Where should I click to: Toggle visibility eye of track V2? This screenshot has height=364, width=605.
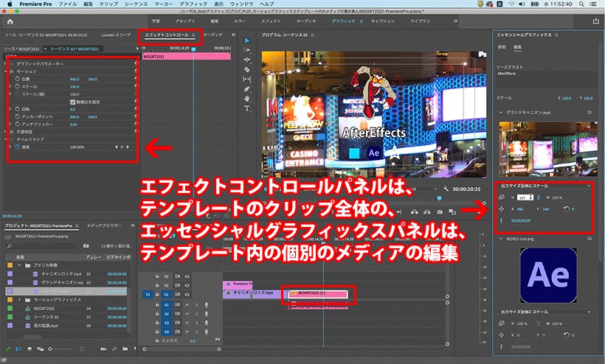187,285
